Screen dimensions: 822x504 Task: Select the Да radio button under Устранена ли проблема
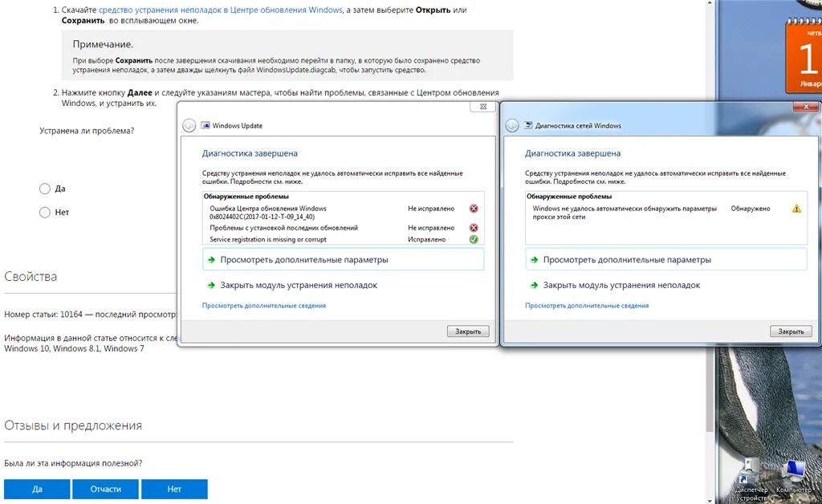tap(45, 189)
